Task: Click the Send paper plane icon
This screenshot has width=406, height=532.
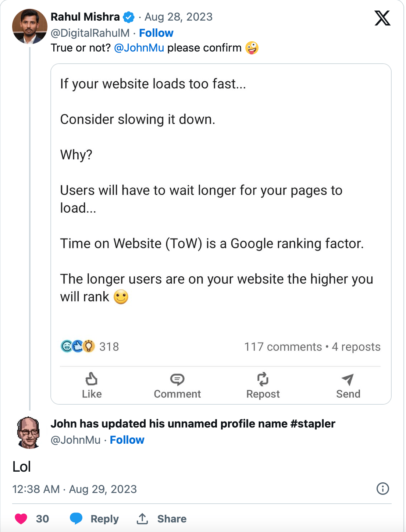Action: [348, 379]
